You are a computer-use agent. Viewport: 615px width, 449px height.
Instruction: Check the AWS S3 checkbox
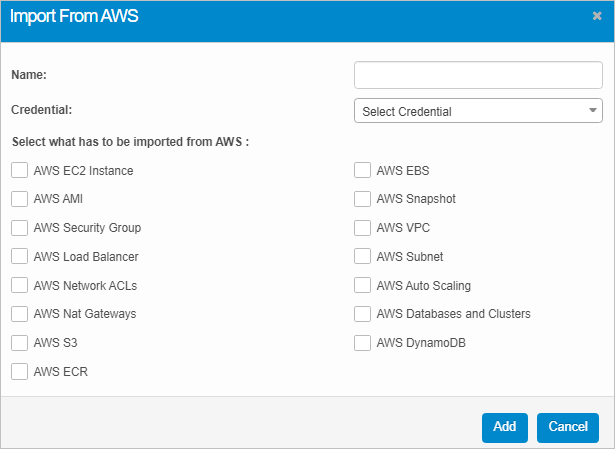[20, 343]
